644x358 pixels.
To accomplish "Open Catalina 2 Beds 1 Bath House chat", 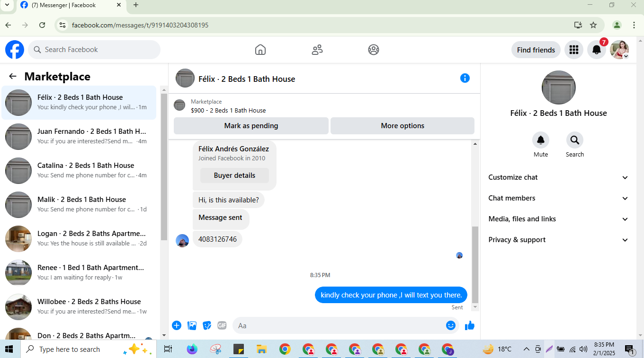I will point(79,171).
